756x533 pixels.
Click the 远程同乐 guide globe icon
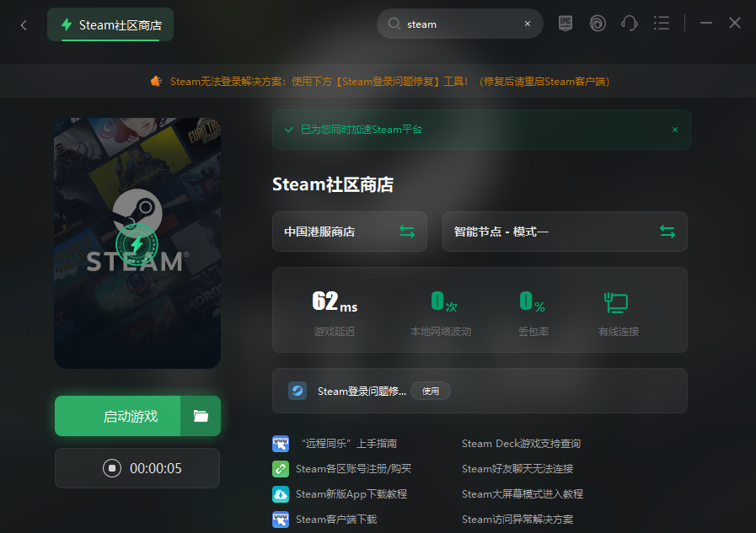click(x=280, y=444)
